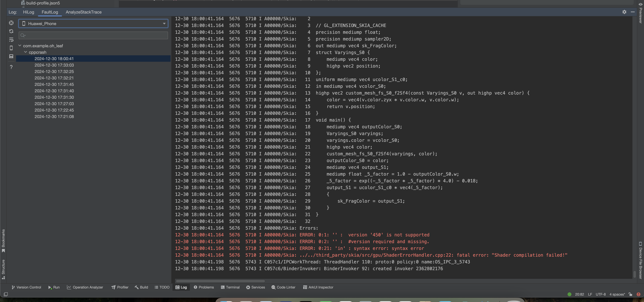Toggle soft-wrap icon in log sidebar
644x302 pixels.
[x=11, y=40]
